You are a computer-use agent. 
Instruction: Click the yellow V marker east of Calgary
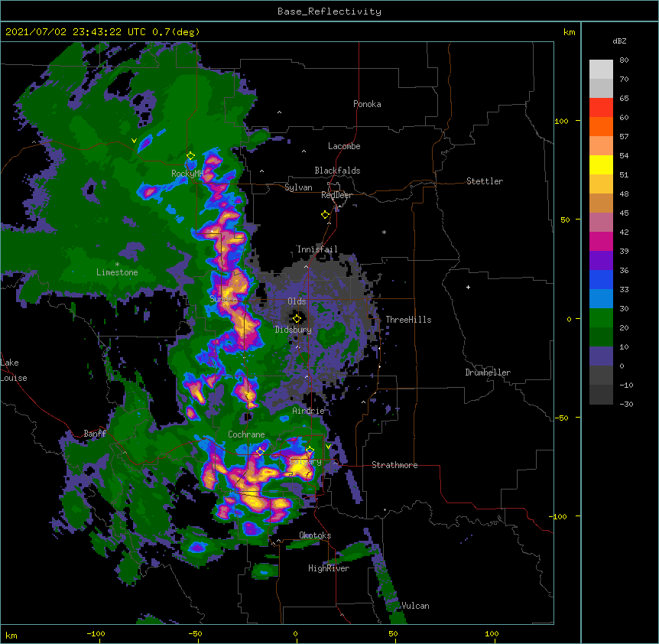pyautogui.click(x=328, y=446)
